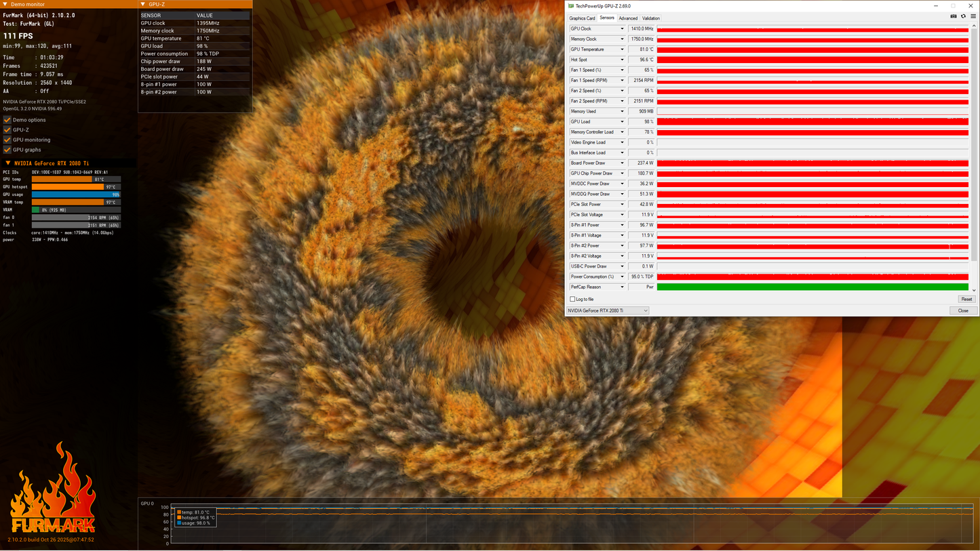Uncheck the Demo options checkbox

point(7,120)
